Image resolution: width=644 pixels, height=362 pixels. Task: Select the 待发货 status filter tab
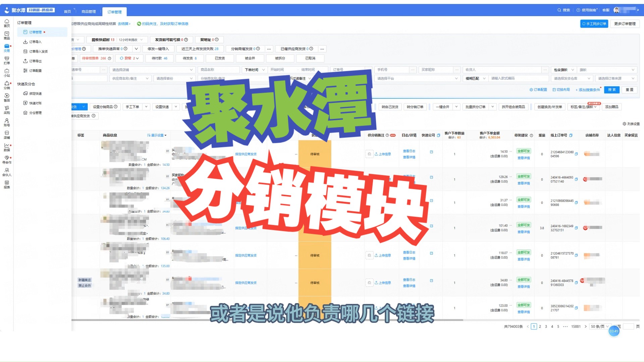pyautogui.click(x=190, y=58)
